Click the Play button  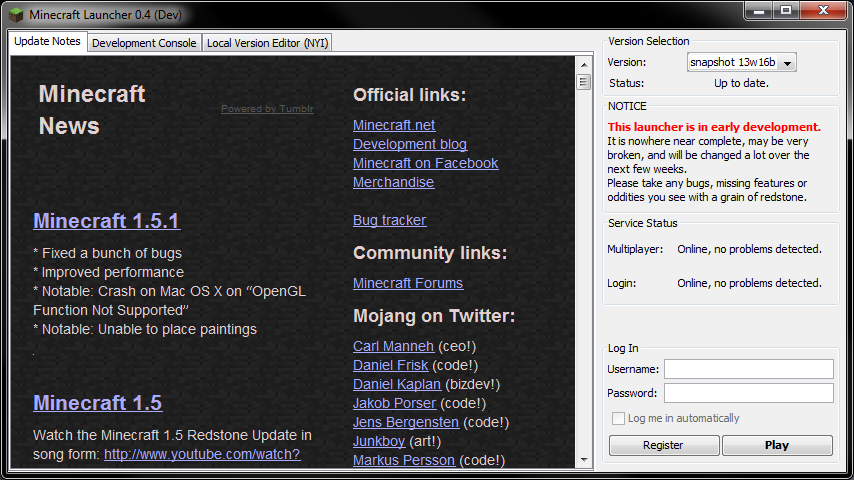(777, 445)
